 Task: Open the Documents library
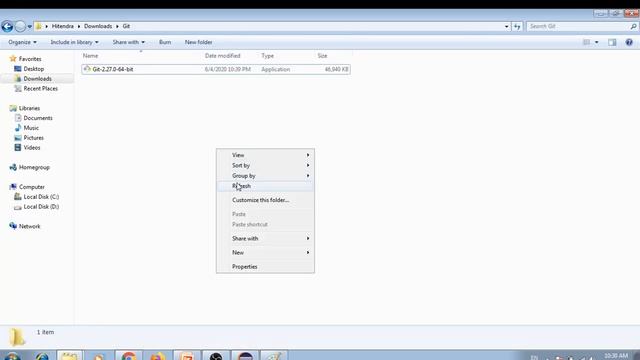click(x=38, y=118)
